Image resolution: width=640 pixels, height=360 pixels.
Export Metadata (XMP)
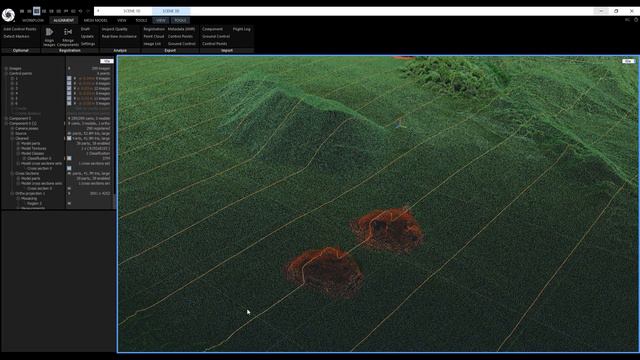tap(181, 29)
